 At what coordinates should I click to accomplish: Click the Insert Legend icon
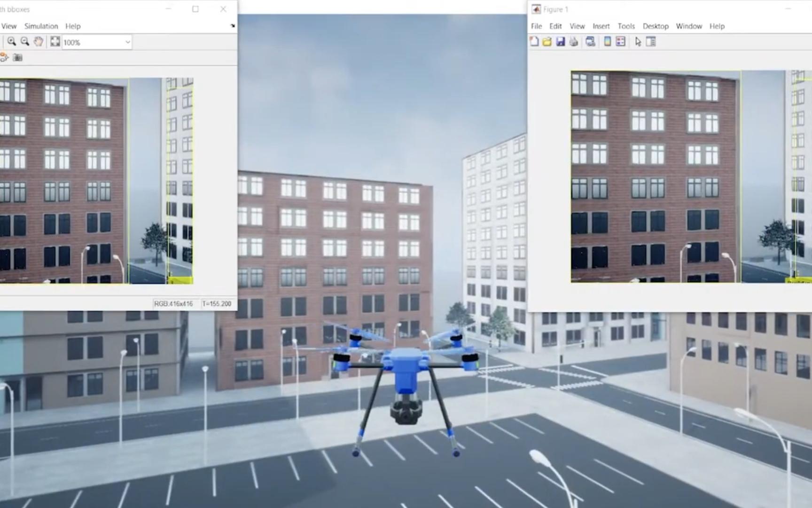(620, 42)
